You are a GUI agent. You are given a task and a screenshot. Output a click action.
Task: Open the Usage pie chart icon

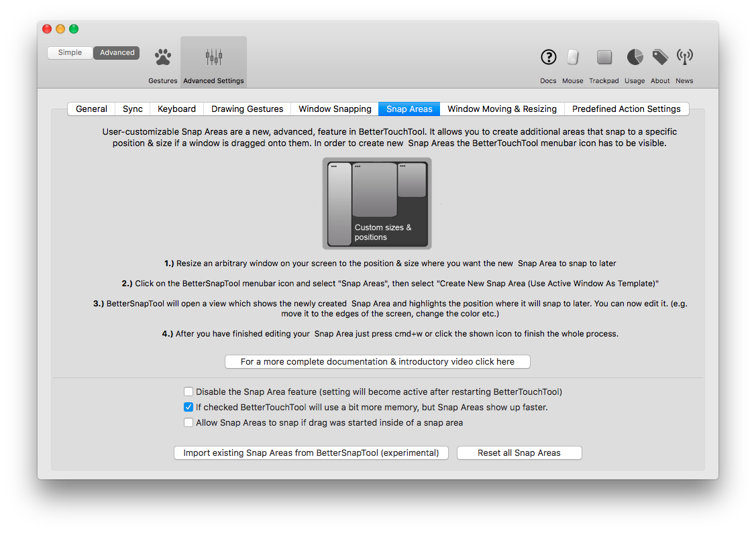[x=635, y=57]
